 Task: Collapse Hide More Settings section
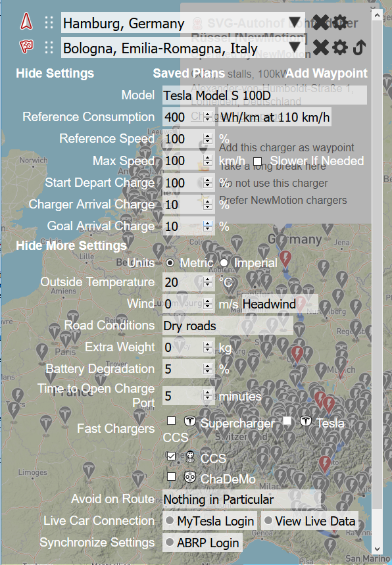click(71, 245)
